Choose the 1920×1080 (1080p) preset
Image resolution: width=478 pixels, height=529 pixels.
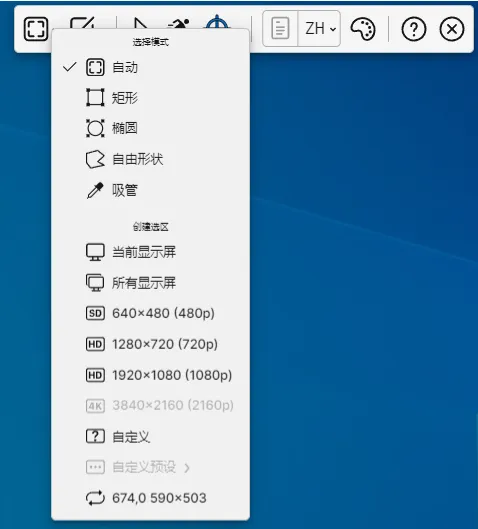coord(150,375)
